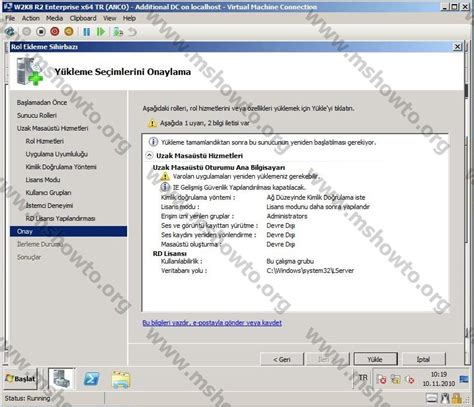474x407 pixels.
Task: Click the RD Lisansı heading
Action: click(170, 253)
